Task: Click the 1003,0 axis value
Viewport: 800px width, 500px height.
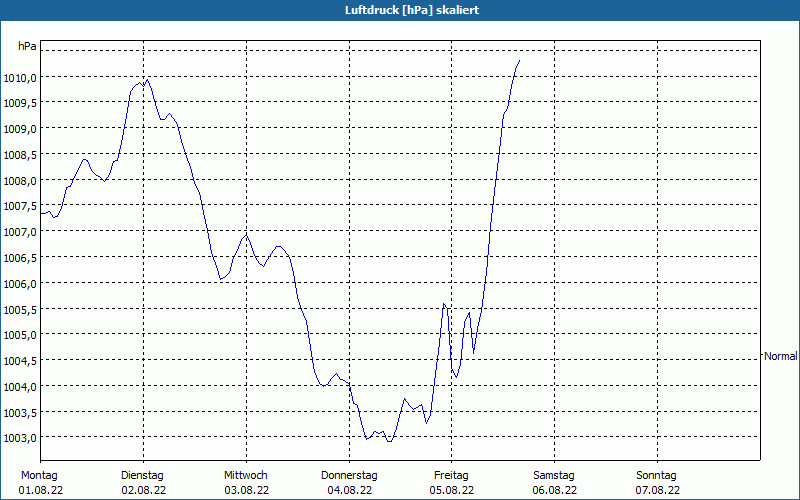Action: [20, 438]
